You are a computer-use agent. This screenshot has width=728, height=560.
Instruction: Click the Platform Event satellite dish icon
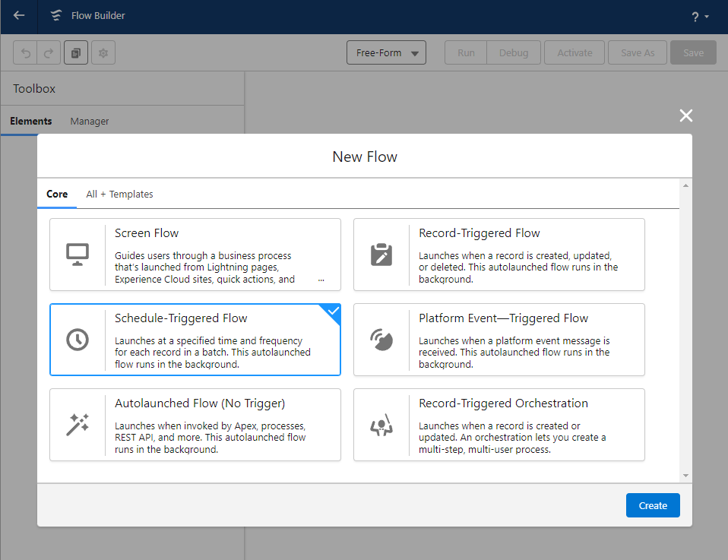pyautogui.click(x=381, y=340)
